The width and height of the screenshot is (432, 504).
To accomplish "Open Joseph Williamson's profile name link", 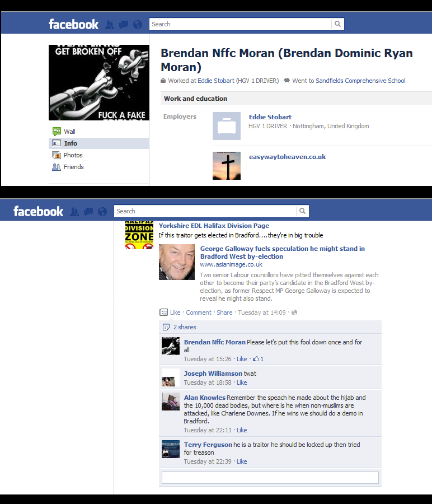I will click(213, 374).
